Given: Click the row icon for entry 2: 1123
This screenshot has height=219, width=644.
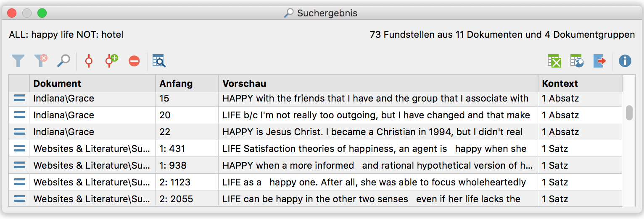Looking at the screenshot, I should coord(19,182).
